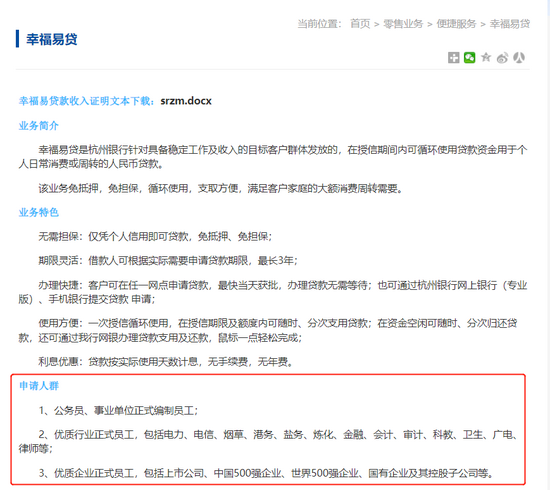The width and height of the screenshot is (550, 490).
Task: Click 幸福易贷 in the breadcrumb
Action: (x=509, y=24)
